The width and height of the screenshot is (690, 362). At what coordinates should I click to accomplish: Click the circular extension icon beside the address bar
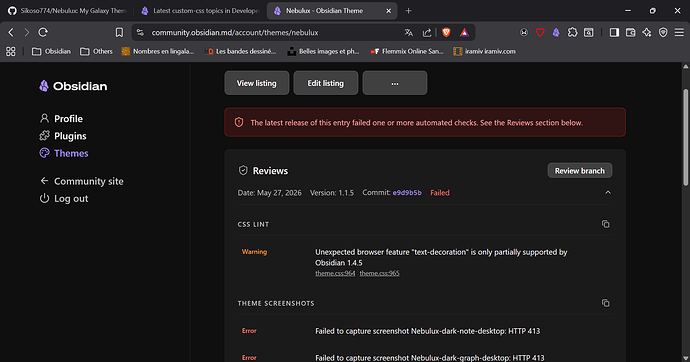(524, 32)
